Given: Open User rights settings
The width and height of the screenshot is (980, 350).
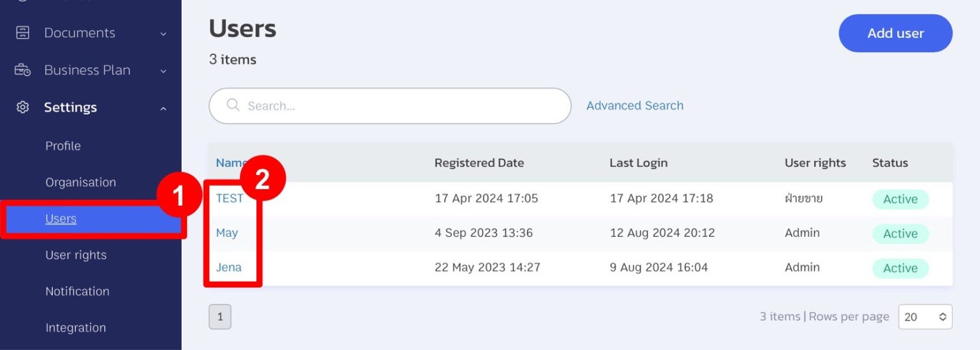Looking at the screenshot, I should tap(76, 255).
